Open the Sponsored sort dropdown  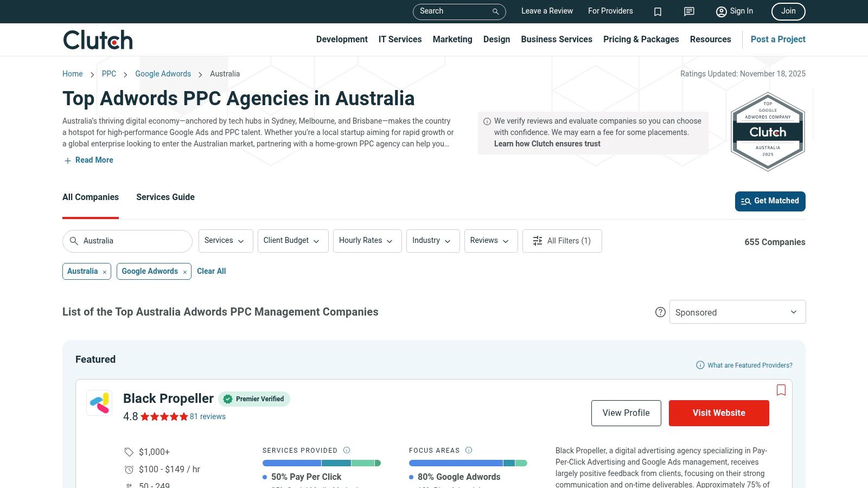(737, 312)
